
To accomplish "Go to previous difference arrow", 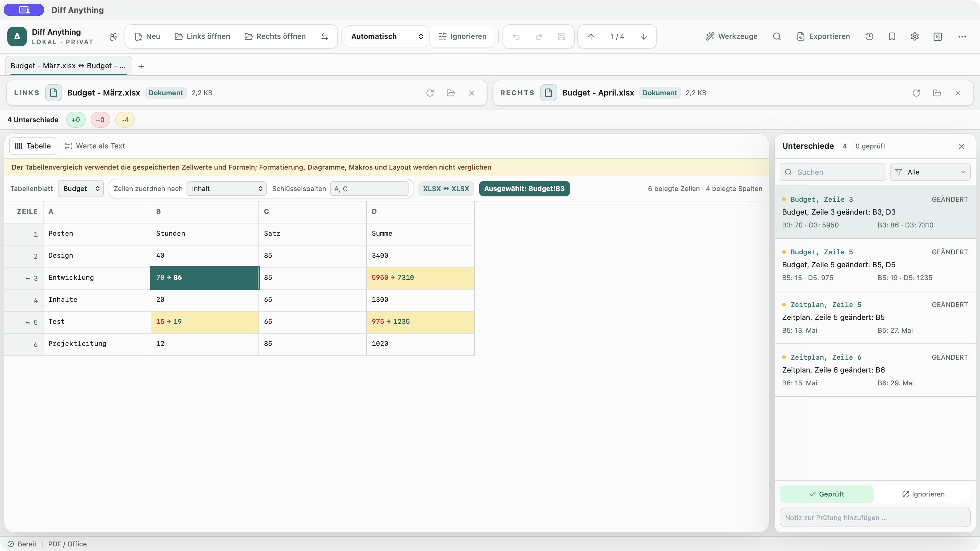I will (591, 36).
